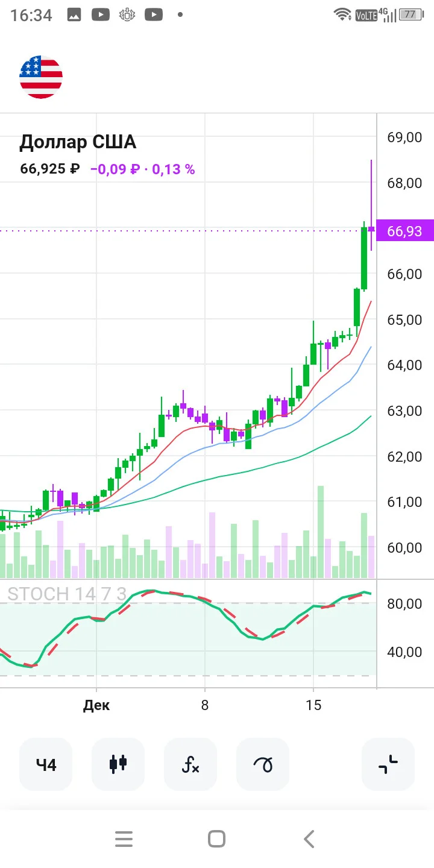The width and height of the screenshot is (434, 868).
Task: Tap the 15 date label on time axis
Action: [313, 705]
